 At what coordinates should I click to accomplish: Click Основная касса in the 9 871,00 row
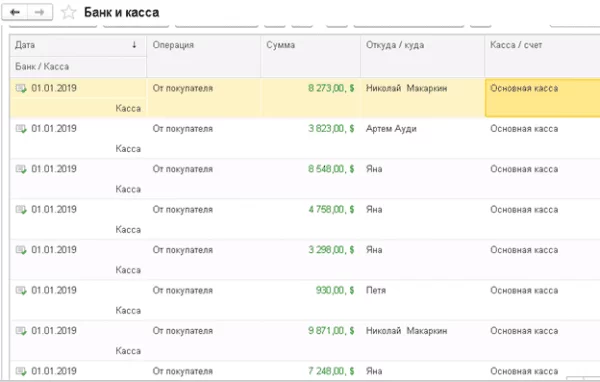524,331
